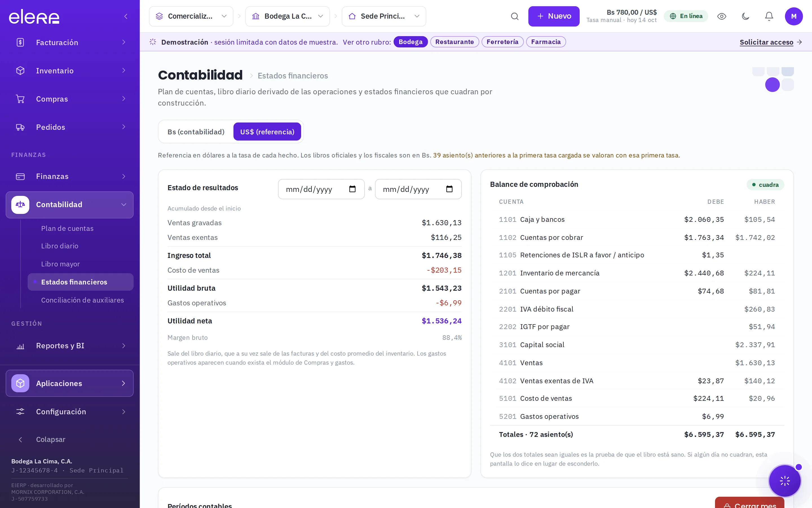The height and width of the screenshot is (508, 812).
Task: Click the Aplicaciones cube icon
Action: click(x=20, y=383)
